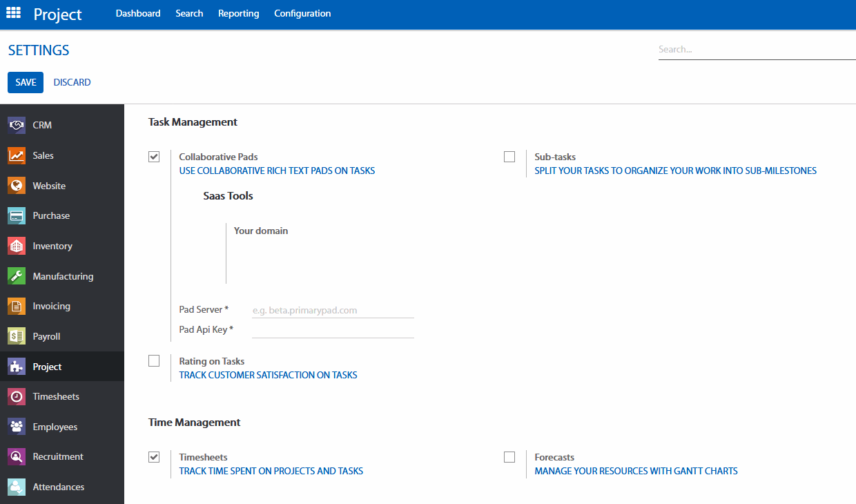
Task: Discard the settings changes
Action: (x=72, y=82)
